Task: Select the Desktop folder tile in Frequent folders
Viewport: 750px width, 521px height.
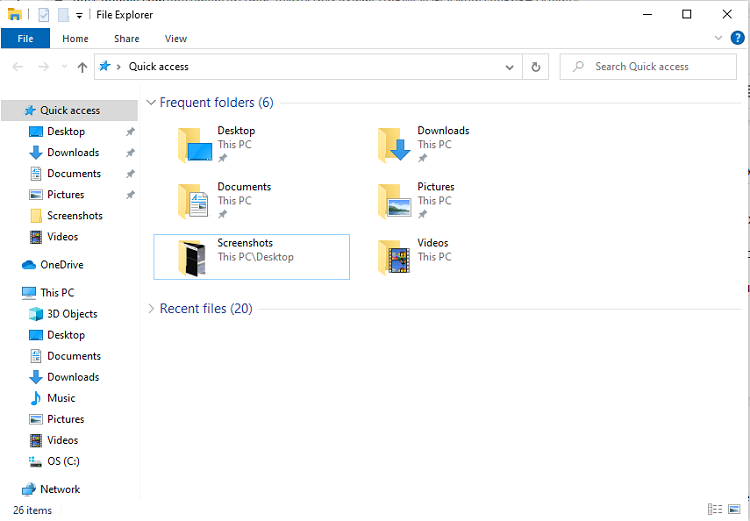Action: (252, 144)
